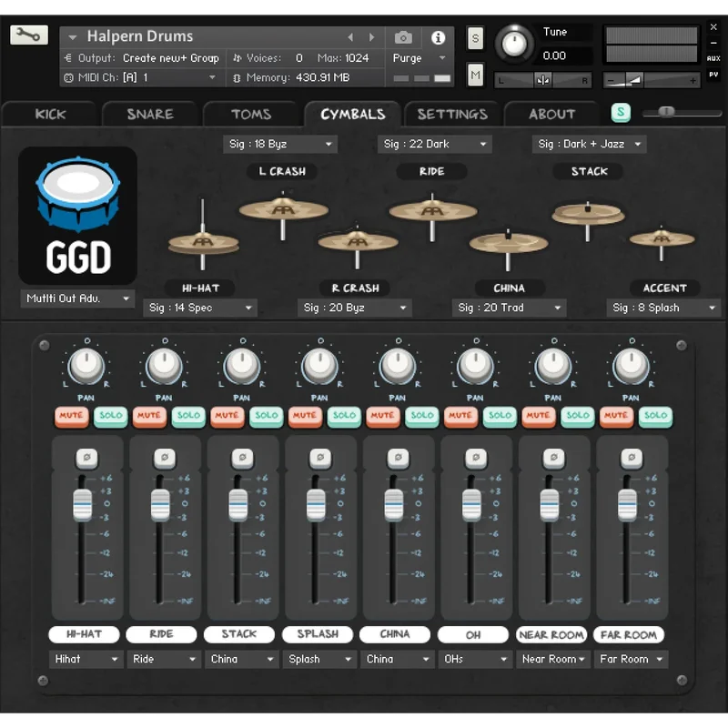Click the MIDI Ch: [A] 1 field
Viewport: 728px width, 728px height.
[143, 77]
